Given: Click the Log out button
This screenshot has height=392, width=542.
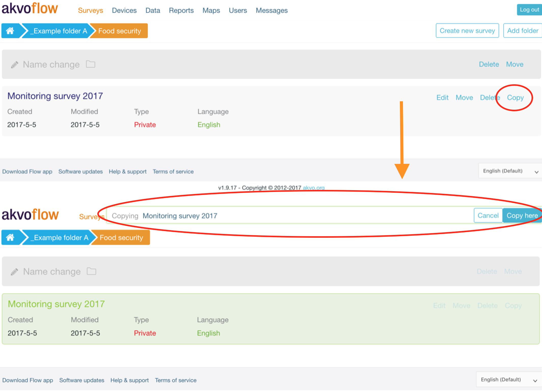Looking at the screenshot, I should (529, 10).
